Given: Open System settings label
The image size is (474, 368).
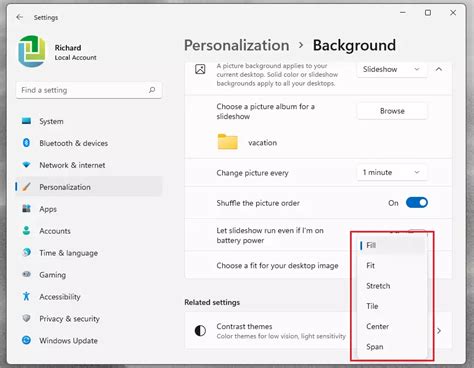Looking at the screenshot, I should (x=51, y=121).
